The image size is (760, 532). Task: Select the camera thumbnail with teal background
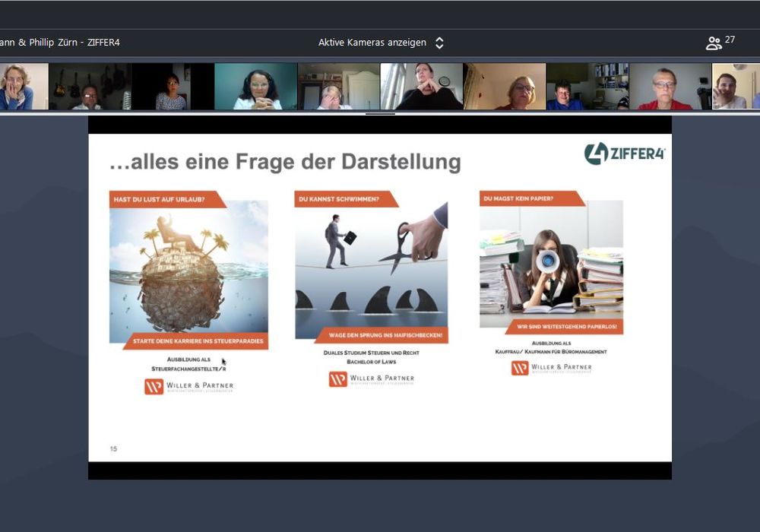(x=255, y=87)
